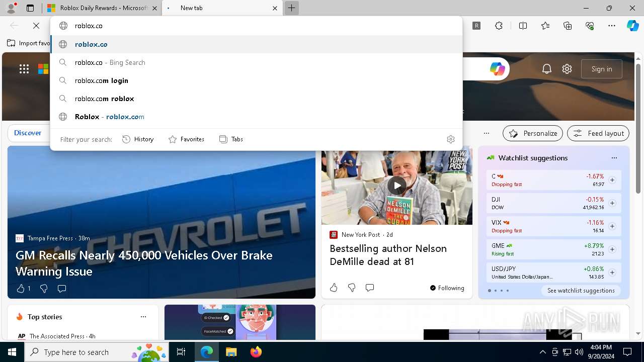
Task: Click See watchlist suggestions button
Action: coord(581,291)
